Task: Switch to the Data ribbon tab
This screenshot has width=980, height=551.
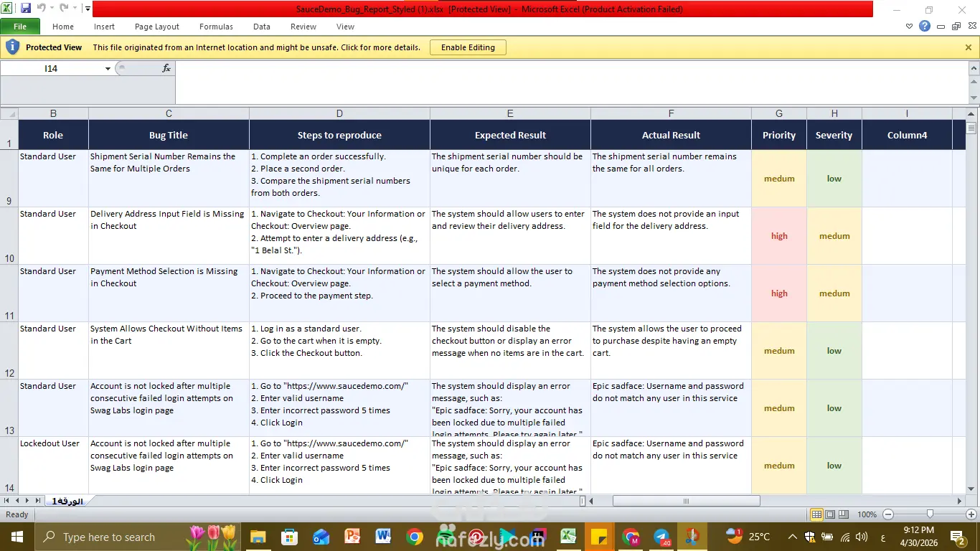Action: 262,27
